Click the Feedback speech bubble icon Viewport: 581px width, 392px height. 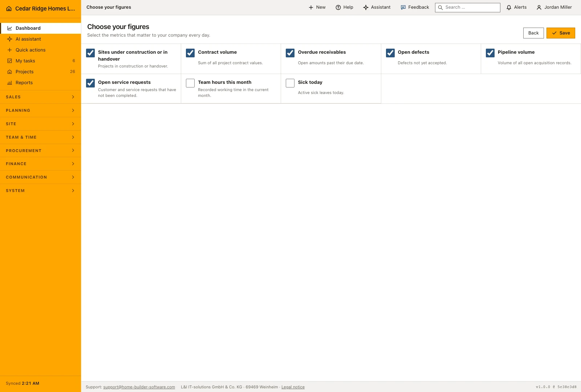403,7
